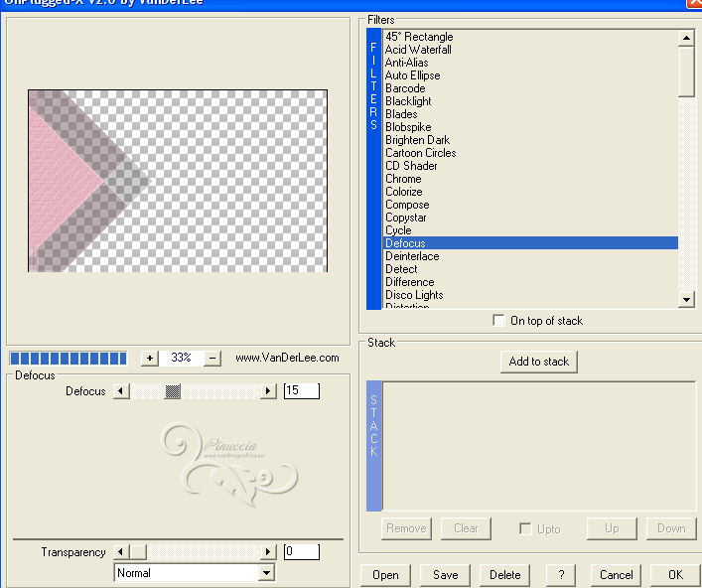Select highlighted Defocus filter
Viewport: 702px width, 588px height.
pos(530,243)
